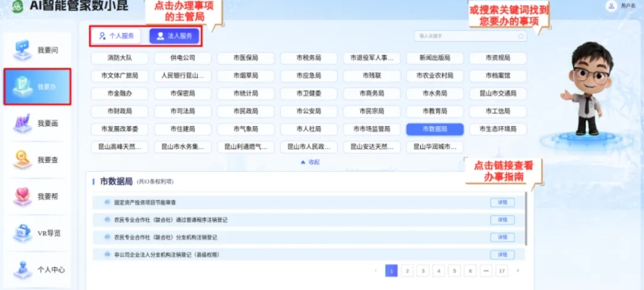Click pagination ellipsis for more pages
This screenshot has width=644, height=290.
pos(486,271)
